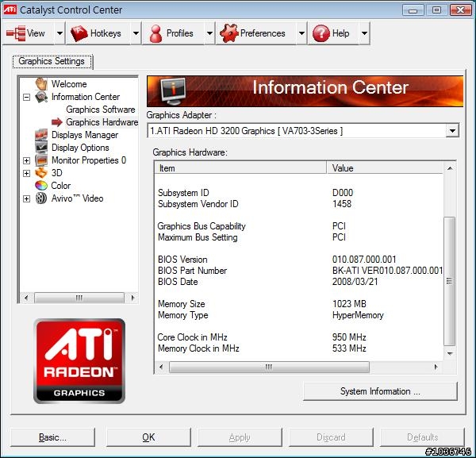Select Graphics Software in the tree
476x458 pixels.
coord(101,110)
